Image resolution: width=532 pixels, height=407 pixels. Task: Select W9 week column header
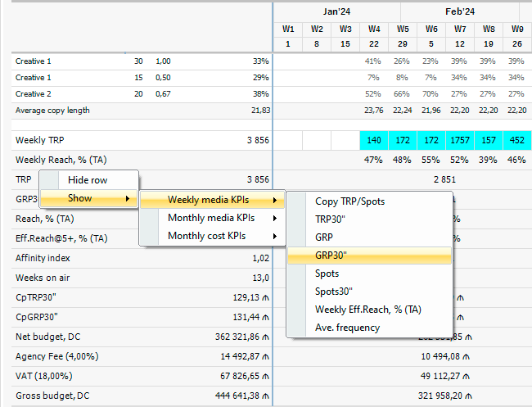[517, 29]
